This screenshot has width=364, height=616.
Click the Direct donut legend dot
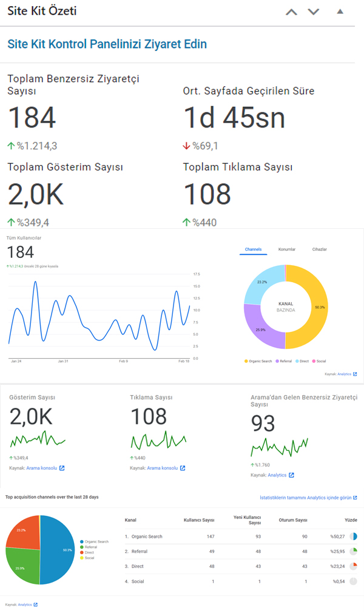pos(297,361)
